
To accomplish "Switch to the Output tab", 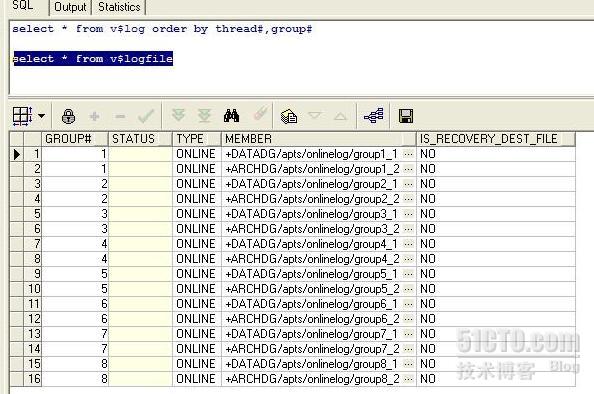I will click(x=70, y=7).
